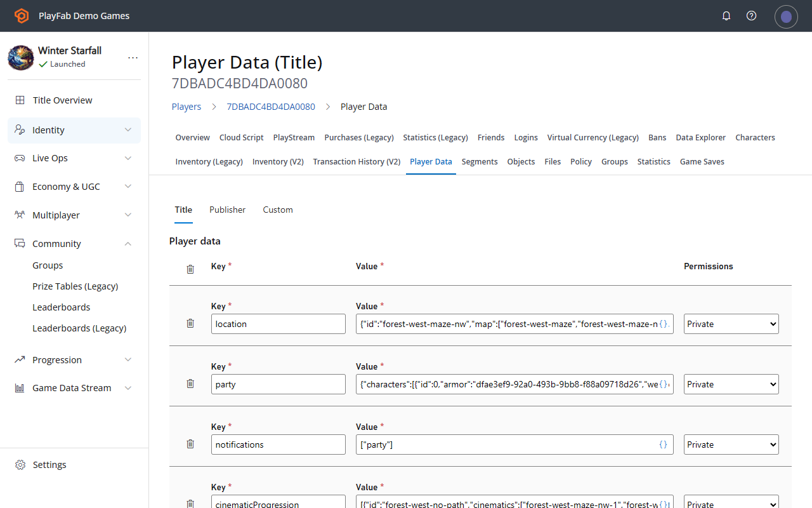Click the Game Data Stream chart icon
Screen dimensions: 812x508
(20, 388)
